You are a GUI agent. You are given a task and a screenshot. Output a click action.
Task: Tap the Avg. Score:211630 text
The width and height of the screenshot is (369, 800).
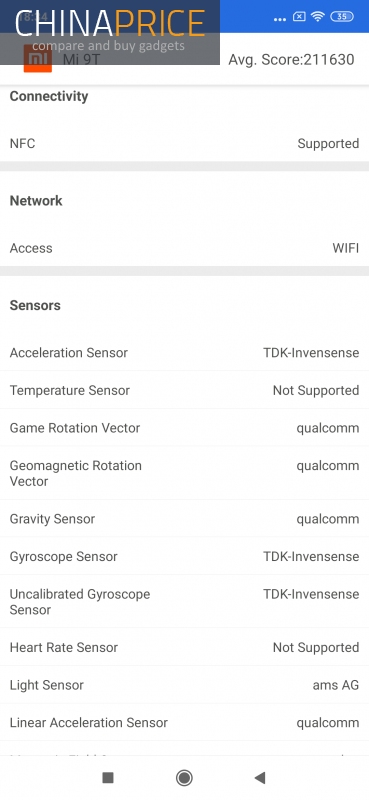[x=291, y=60]
